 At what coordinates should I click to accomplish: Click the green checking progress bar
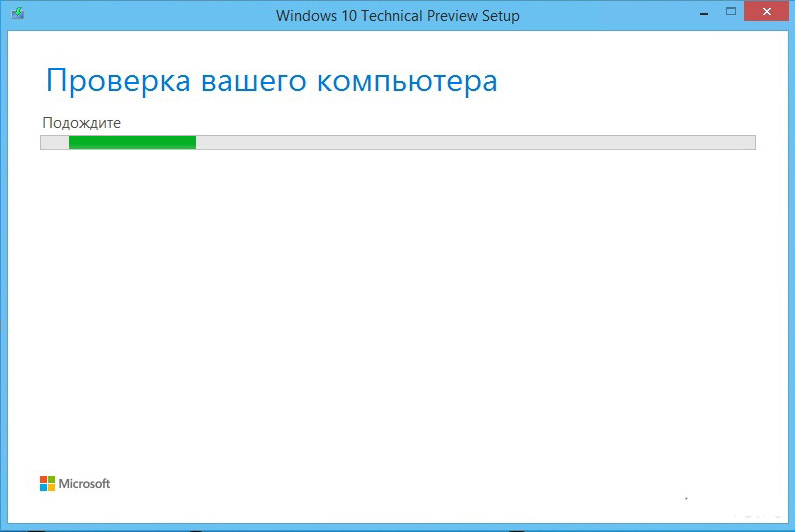tap(398, 143)
